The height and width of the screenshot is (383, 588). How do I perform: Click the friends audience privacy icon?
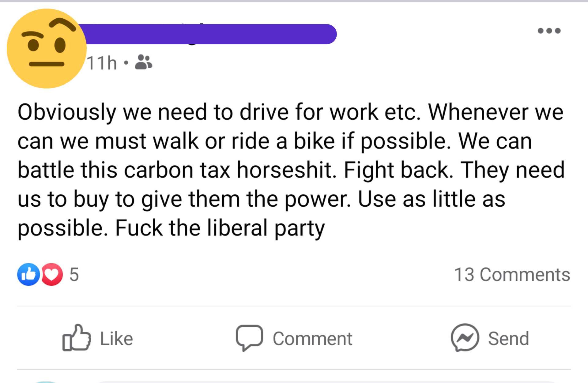[x=143, y=62]
